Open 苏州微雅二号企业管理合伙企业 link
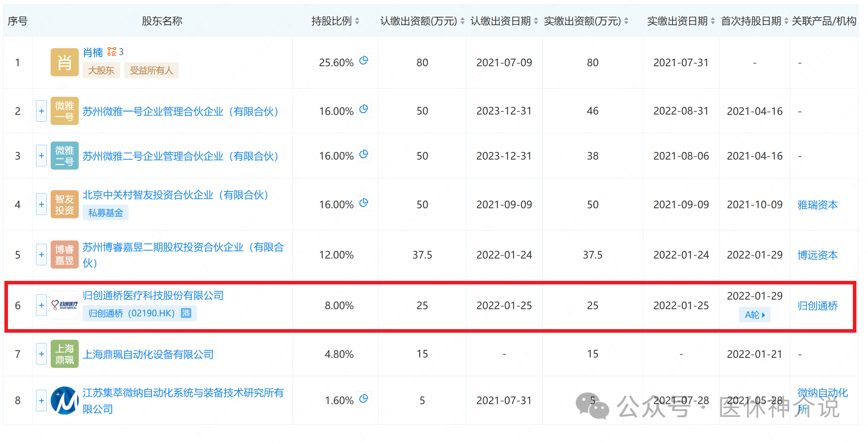Image resolution: width=868 pixels, height=442 pixels. tap(180, 156)
